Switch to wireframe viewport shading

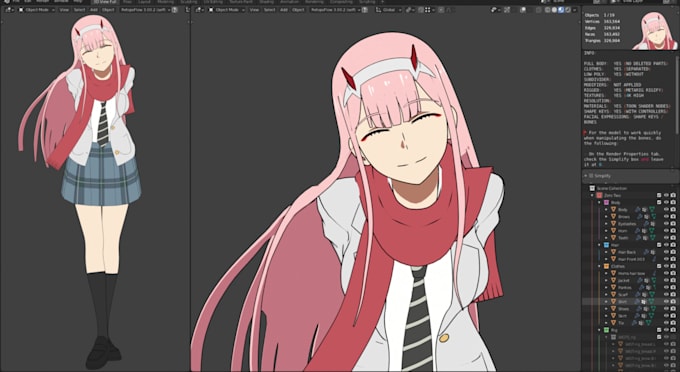pyautogui.click(x=548, y=10)
